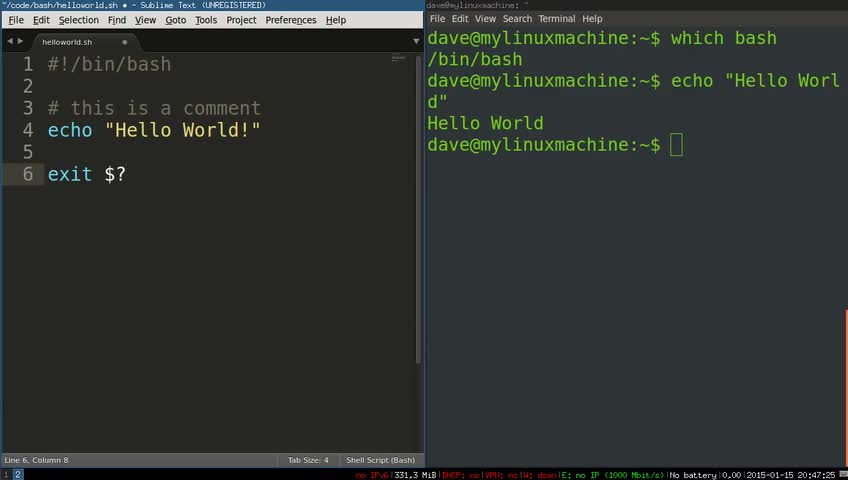The width and height of the screenshot is (848, 480).
Task: Open the Preferences menu
Action: pyautogui.click(x=291, y=20)
